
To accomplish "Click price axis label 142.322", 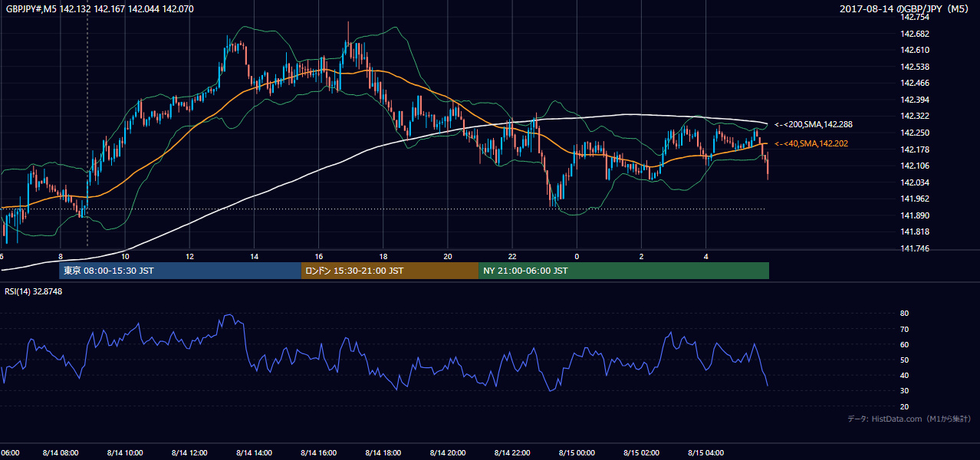I will click(914, 116).
